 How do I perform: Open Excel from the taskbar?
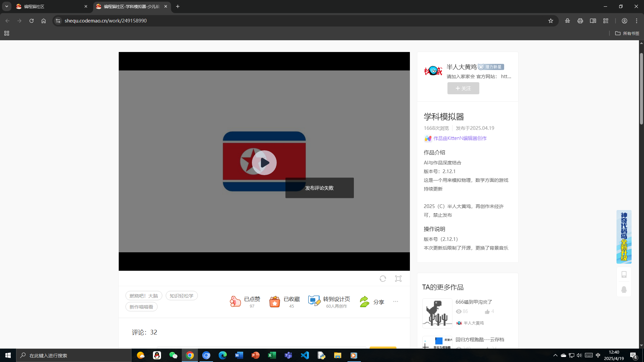(272, 355)
